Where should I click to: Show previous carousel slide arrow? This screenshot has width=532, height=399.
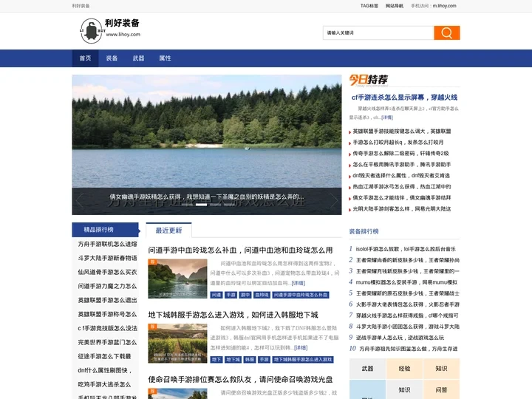tap(80, 200)
